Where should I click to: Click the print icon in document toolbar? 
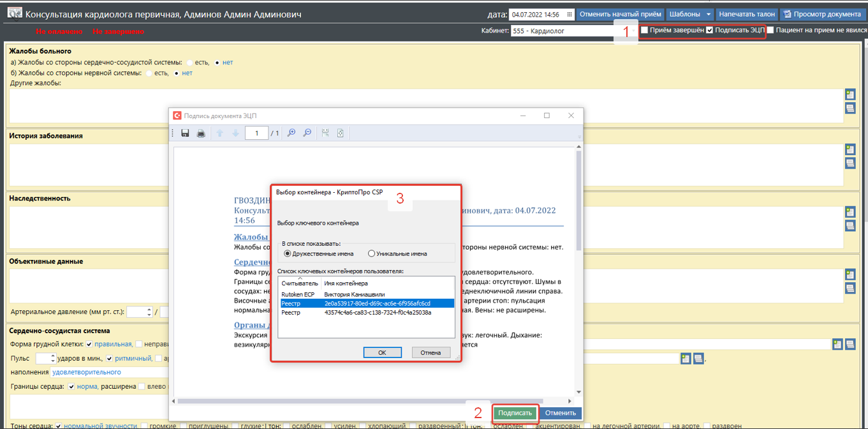click(201, 133)
